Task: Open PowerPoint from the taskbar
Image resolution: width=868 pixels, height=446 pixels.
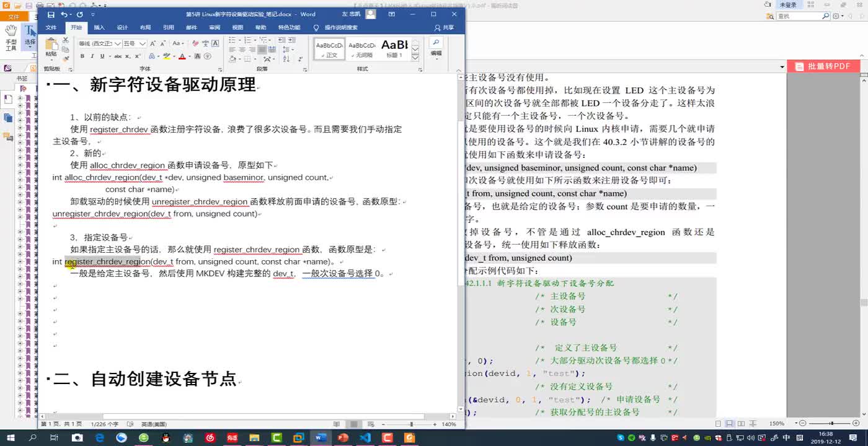Action: (x=343, y=437)
